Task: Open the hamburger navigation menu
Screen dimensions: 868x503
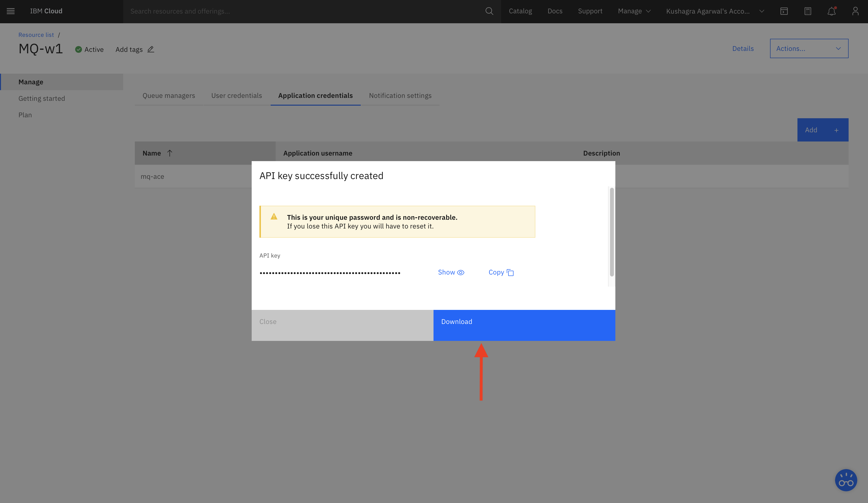Action: (11, 11)
